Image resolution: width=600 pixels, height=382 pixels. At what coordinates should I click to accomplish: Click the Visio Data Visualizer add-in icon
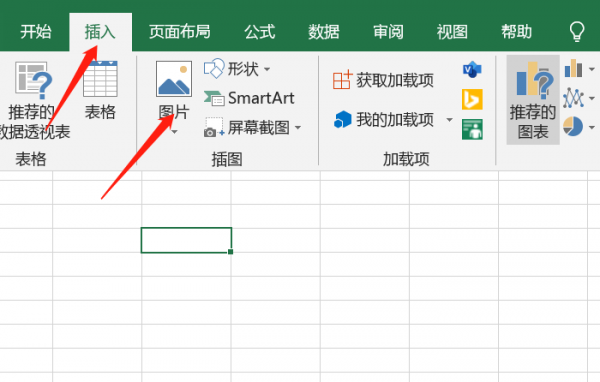tap(472, 70)
